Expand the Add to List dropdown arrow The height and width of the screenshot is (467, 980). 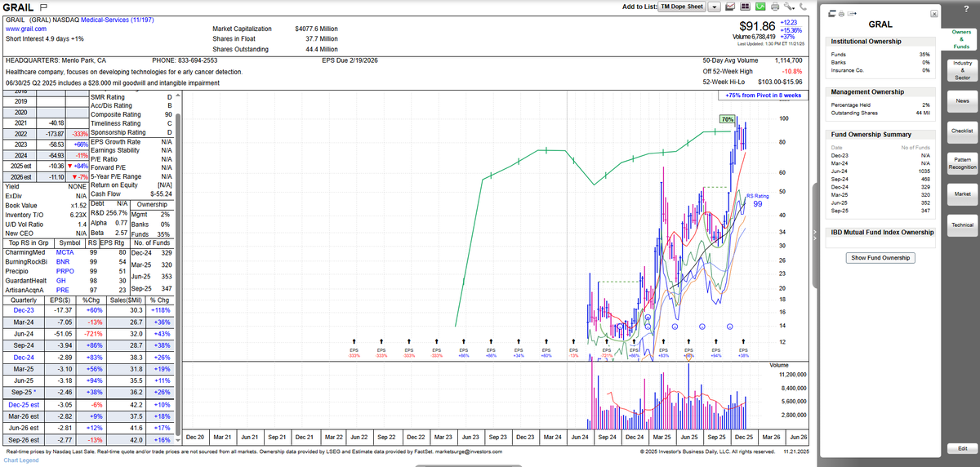(714, 7)
